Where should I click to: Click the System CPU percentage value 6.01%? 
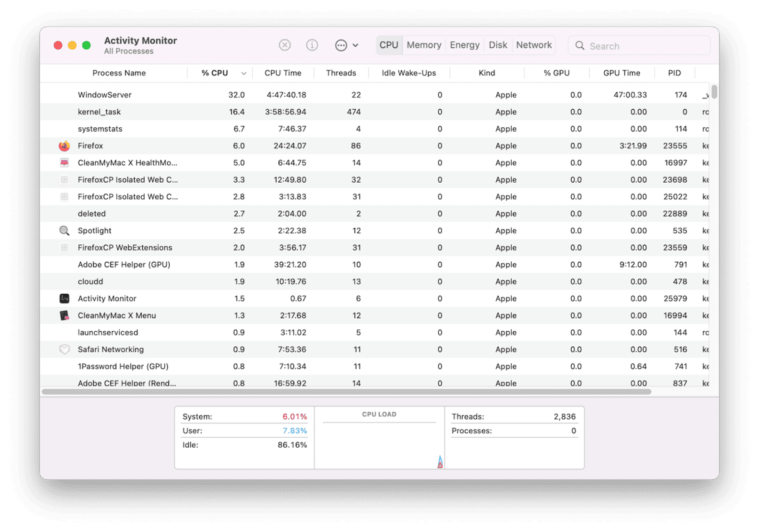295,417
